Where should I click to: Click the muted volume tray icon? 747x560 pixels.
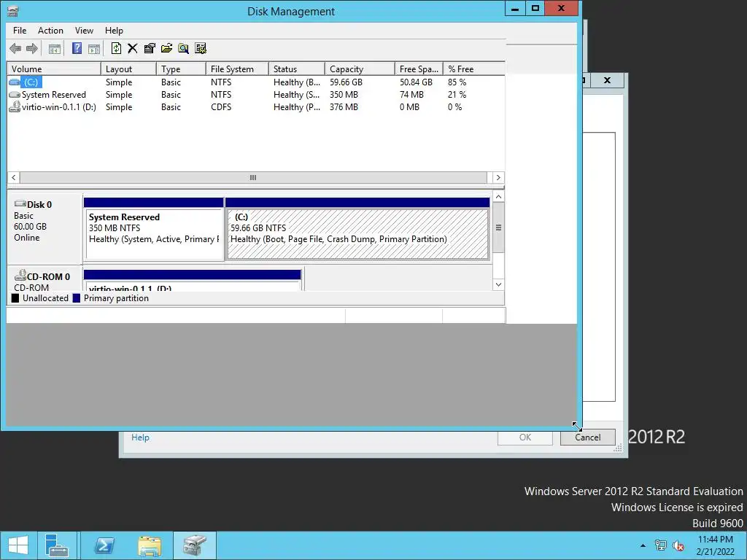pos(678,545)
